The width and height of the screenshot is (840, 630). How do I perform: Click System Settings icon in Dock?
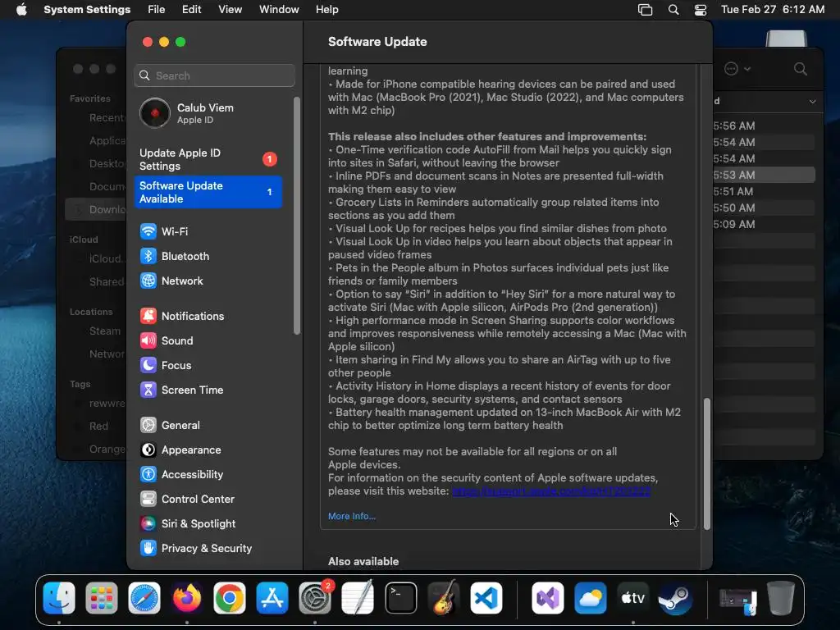click(x=315, y=598)
